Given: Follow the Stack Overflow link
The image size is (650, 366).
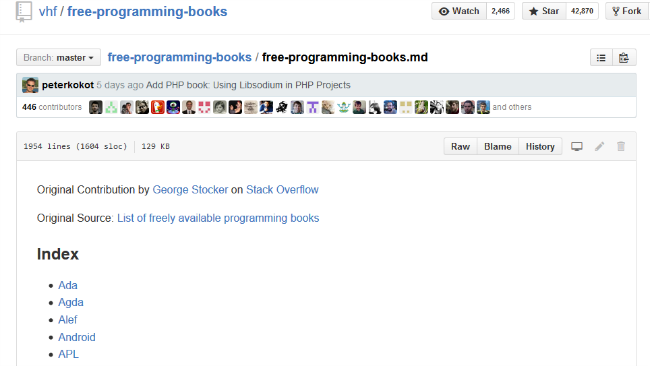Looking at the screenshot, I should 282,190.
